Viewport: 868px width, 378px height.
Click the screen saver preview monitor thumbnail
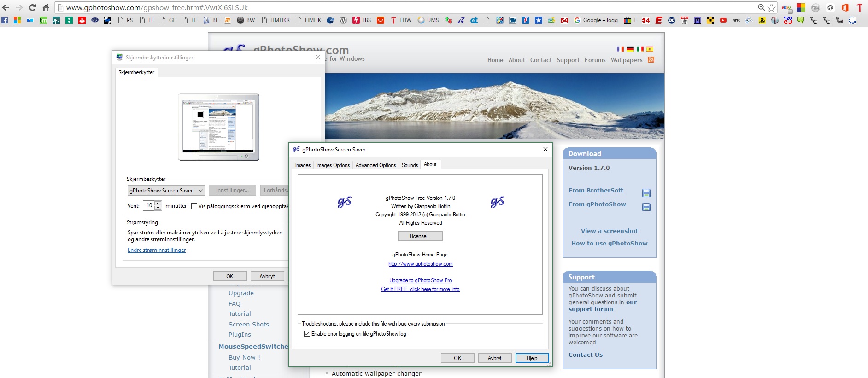coord(219,127)
